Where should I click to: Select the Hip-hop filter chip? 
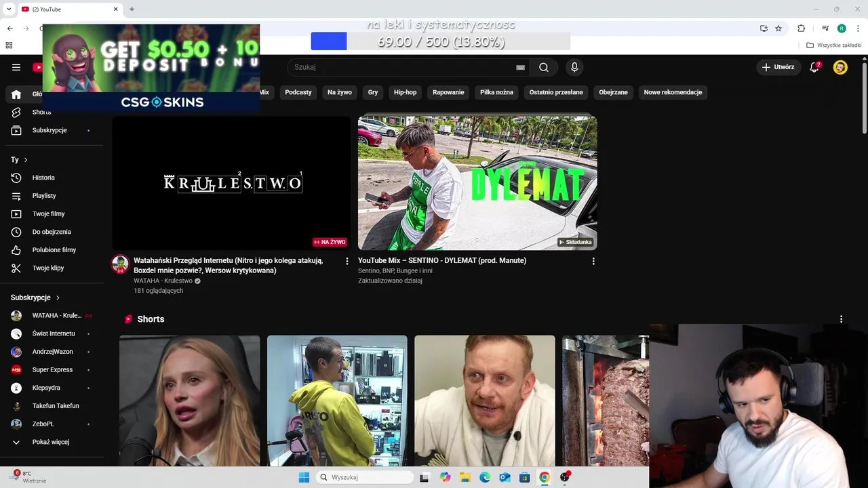point(406,92)
